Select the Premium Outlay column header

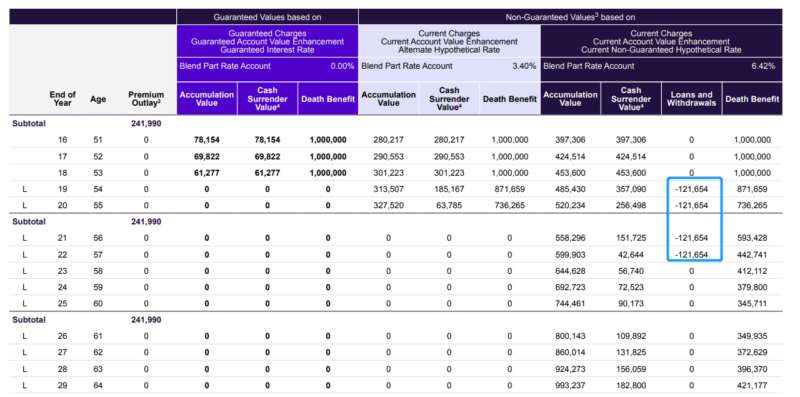[x=146, y=98]
